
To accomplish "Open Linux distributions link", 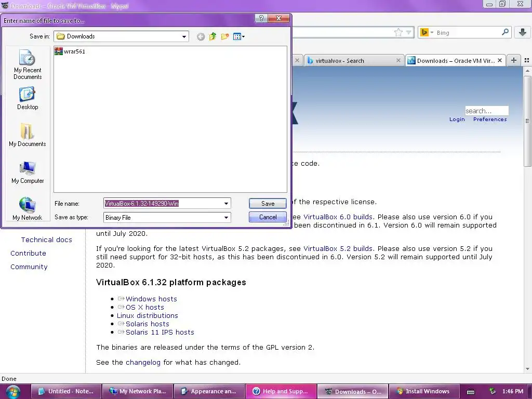I will pos(147,315).
